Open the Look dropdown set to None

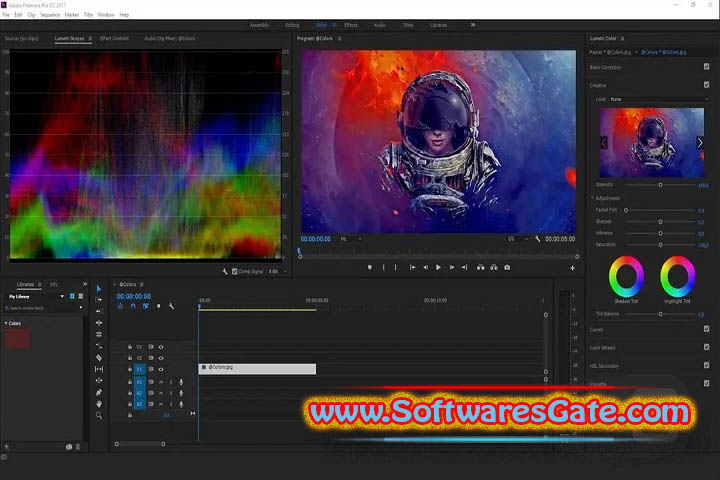tap(658, 99)
